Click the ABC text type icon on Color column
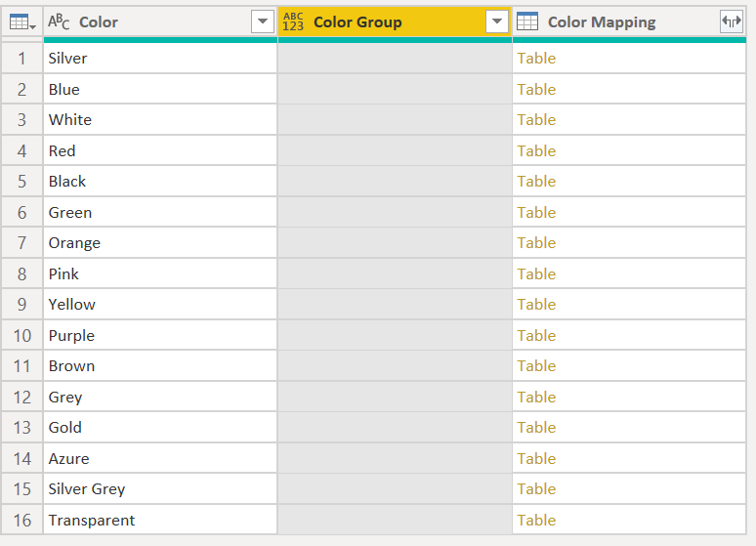Image resolution: width=756 pixels, height=546 pixels. tap(59, 21)
